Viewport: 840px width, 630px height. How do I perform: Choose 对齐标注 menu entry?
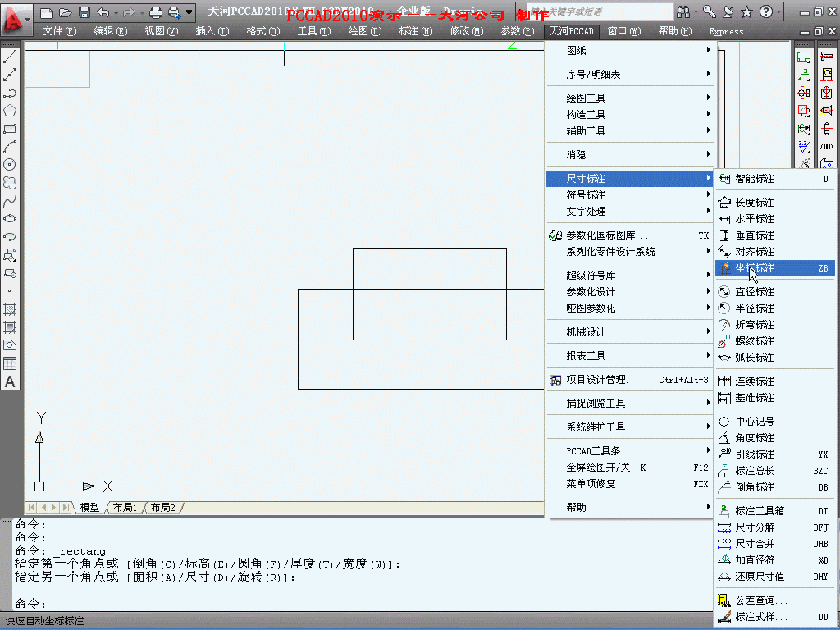tap(775, 252)
